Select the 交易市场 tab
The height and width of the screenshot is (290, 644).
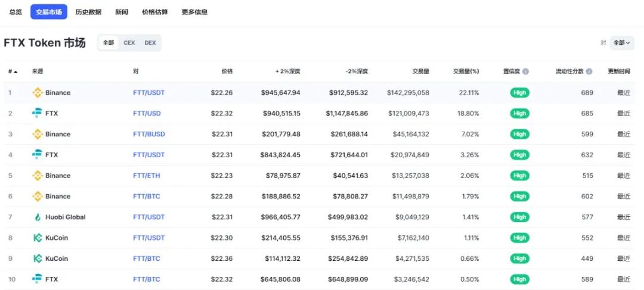(49, 12)
